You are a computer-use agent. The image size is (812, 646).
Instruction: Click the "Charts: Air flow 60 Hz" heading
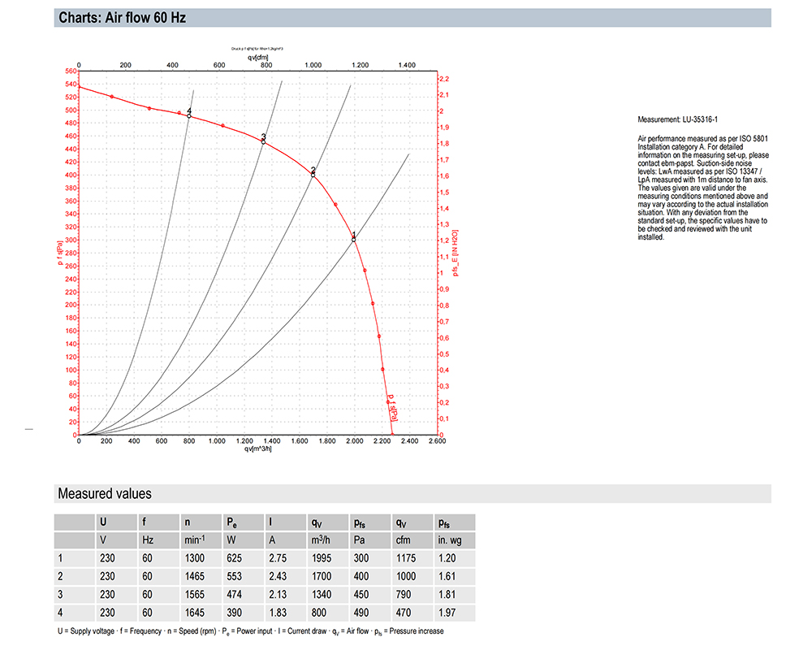click(123, 18)
